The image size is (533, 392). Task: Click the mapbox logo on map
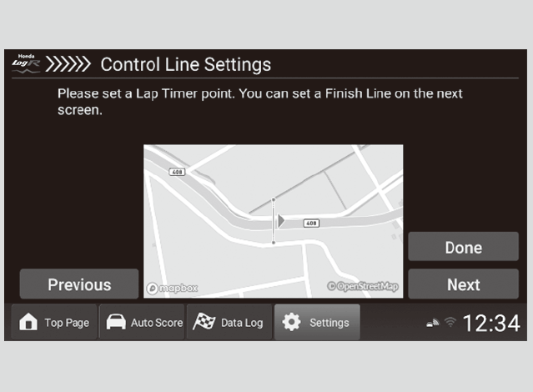173,288
